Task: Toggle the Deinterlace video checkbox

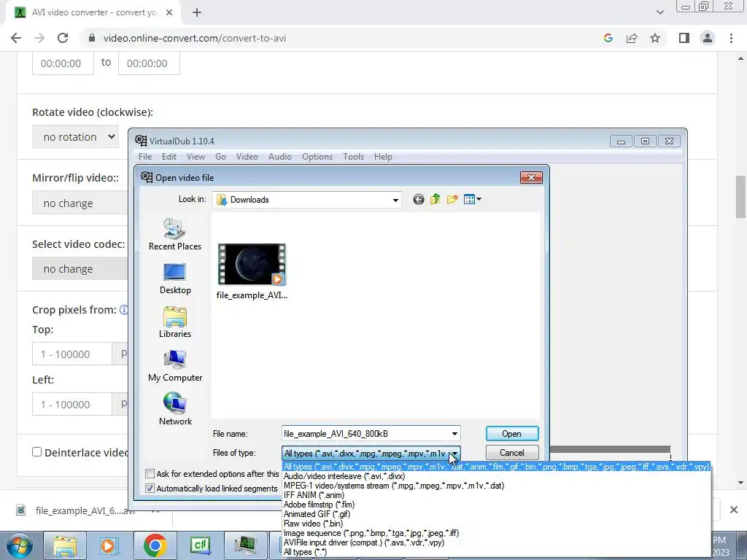Action: click(x=36, y=452)
